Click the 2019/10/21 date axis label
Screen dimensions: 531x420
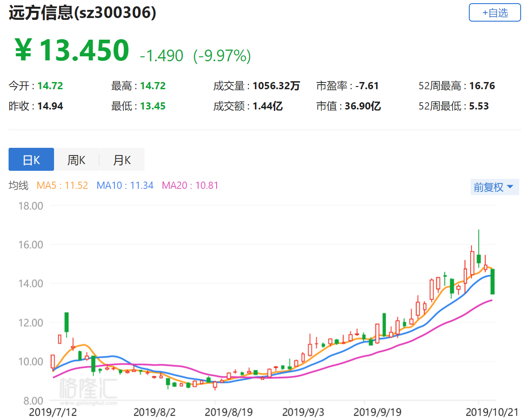click(492, 412)
